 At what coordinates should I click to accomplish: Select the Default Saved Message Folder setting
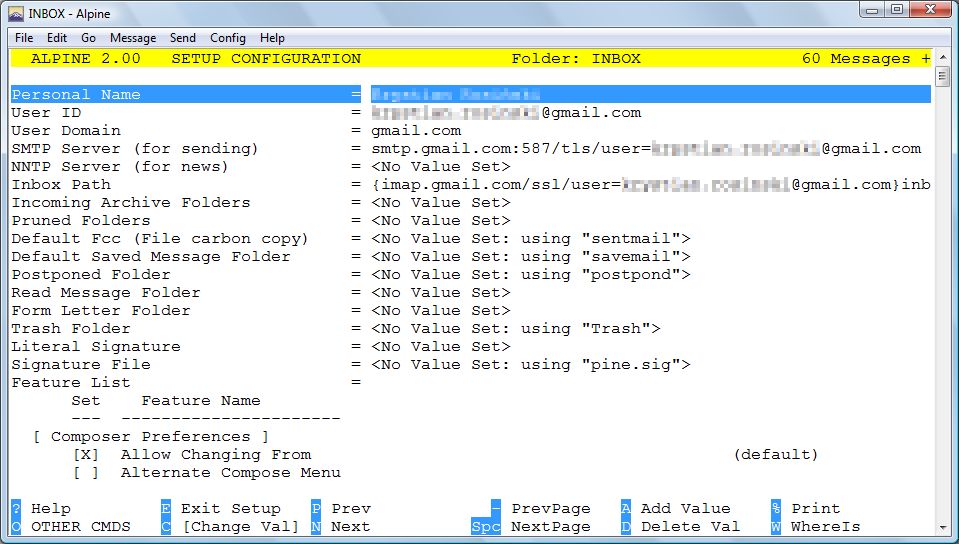pyautogui.click(x=151, y=256)
